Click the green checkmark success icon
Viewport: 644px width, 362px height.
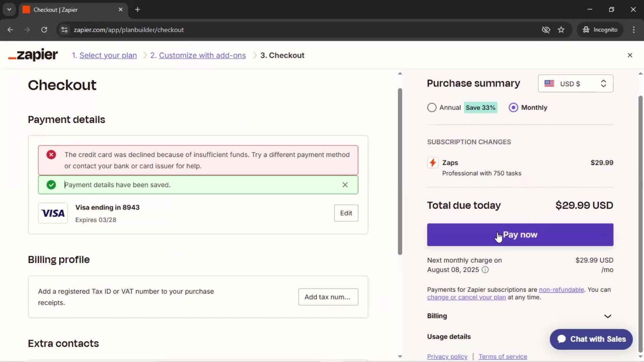[51, 185]
